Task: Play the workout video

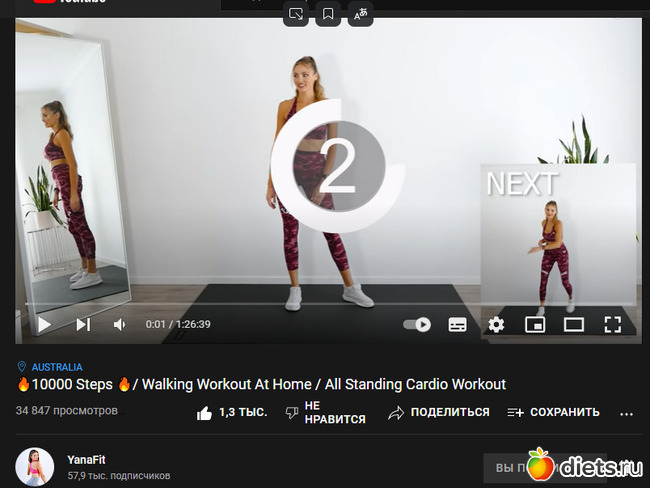Action: point(44,324)
